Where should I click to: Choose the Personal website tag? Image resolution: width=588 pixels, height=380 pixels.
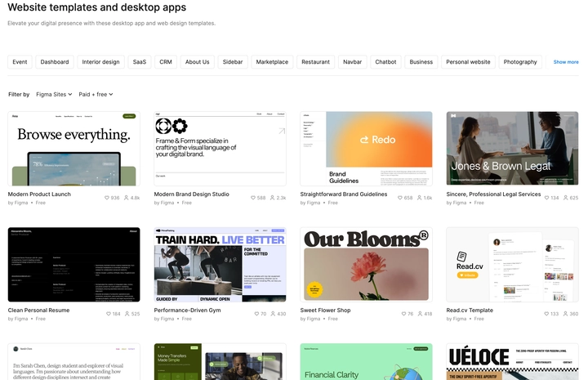pos(469,62)
